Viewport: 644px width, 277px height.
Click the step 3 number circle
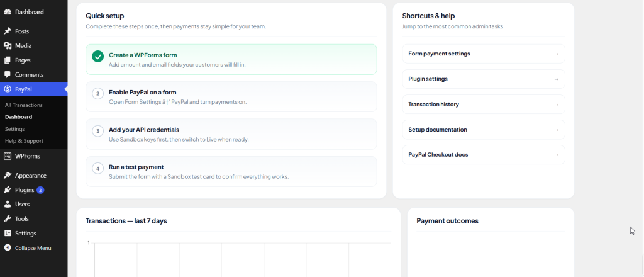point(97,131)
